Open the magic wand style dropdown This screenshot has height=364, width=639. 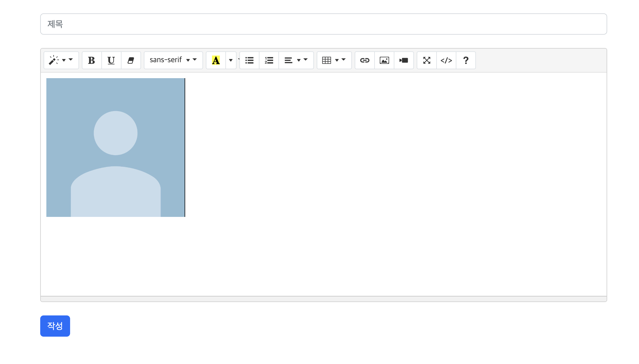61,60
